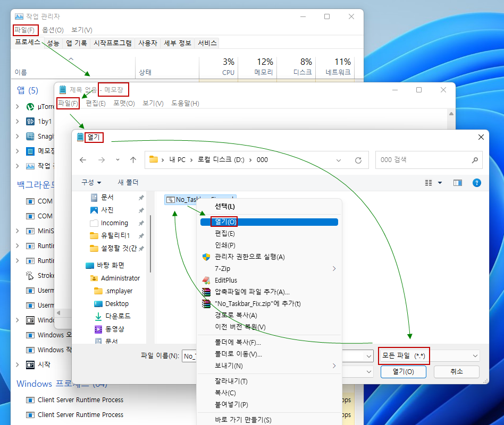Screen dimensions: 504x425
Task: Open view options dropdown arrow
Action: point(440,183)
